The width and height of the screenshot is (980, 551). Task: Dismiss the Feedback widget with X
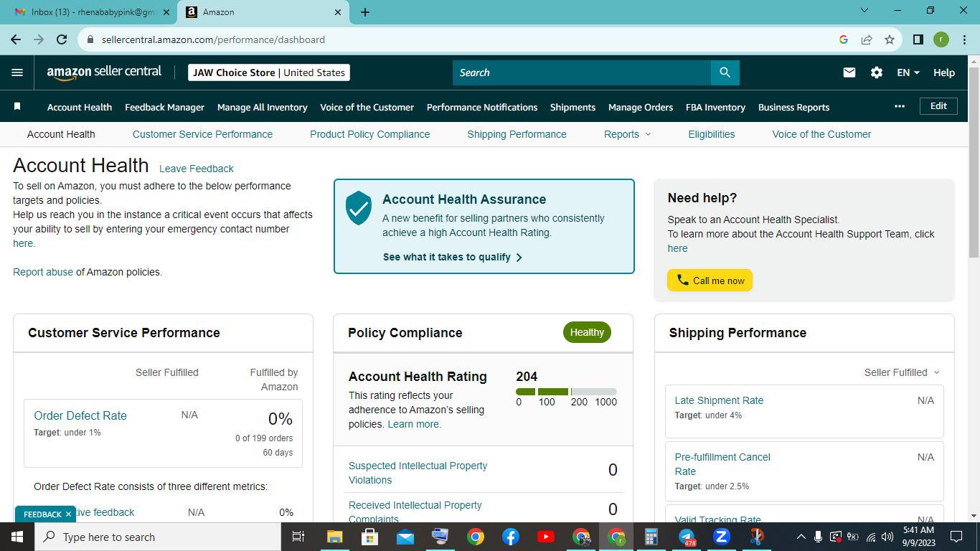point(68,514)
